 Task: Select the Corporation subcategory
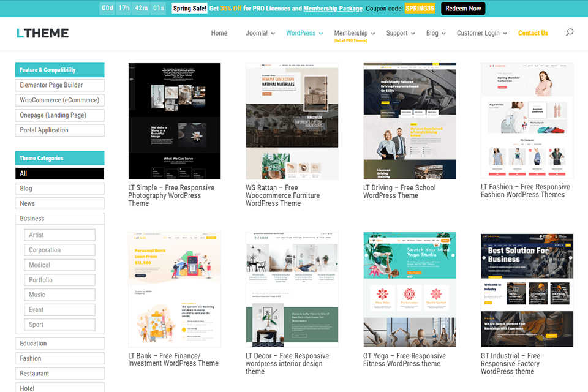(x=59, y=250)
